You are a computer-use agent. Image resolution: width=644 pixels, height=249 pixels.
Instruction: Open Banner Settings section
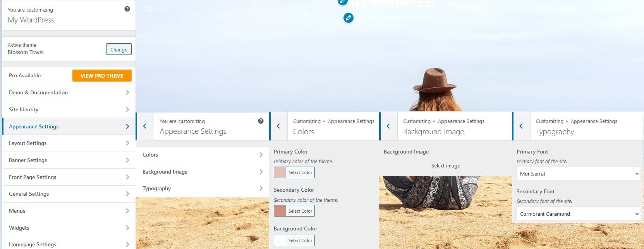[69, 160]
